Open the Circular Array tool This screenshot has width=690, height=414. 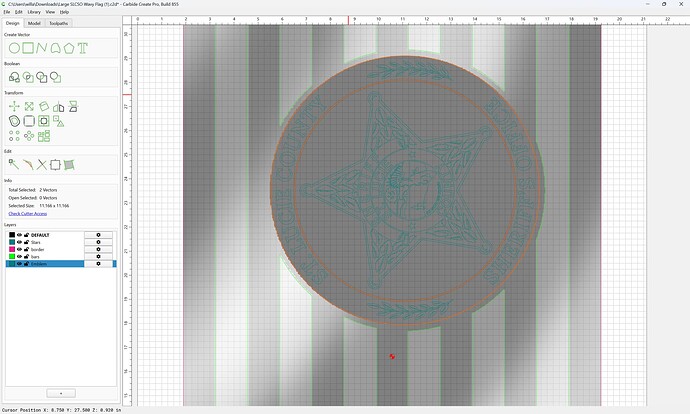[29, 136]
